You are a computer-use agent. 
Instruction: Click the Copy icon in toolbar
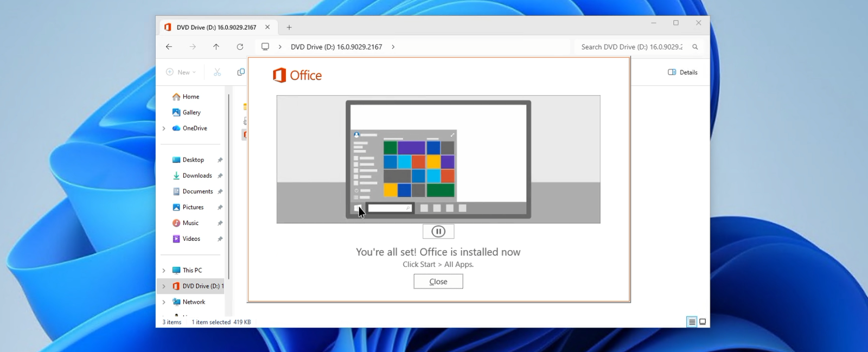[x=241, y=72]
